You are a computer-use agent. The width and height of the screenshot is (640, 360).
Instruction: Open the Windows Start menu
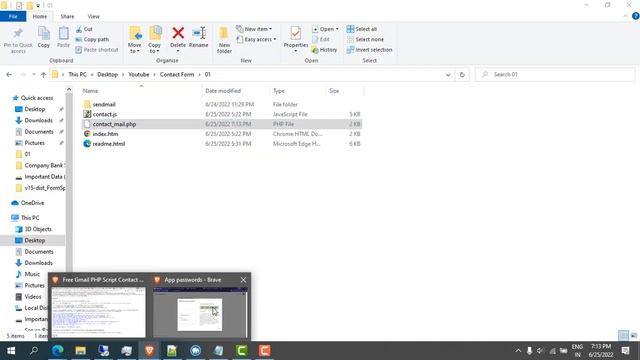pyautogui.click(x=11, y=351)
